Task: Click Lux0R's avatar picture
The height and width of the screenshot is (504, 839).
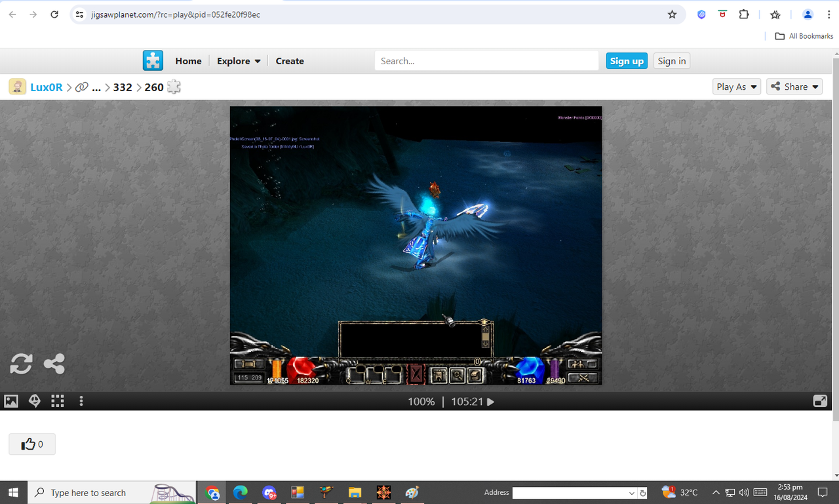Action: [x=18, y=87]
